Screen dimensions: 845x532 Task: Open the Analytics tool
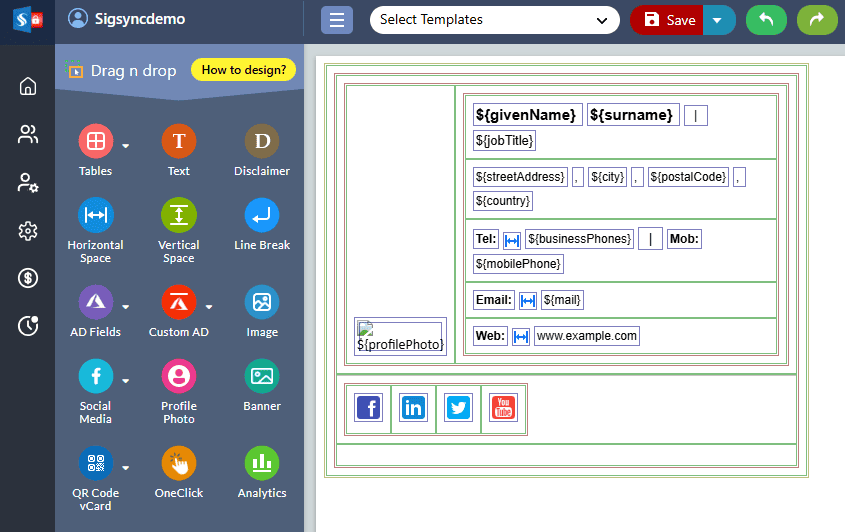pyautogui.click(x=262, y=463)
